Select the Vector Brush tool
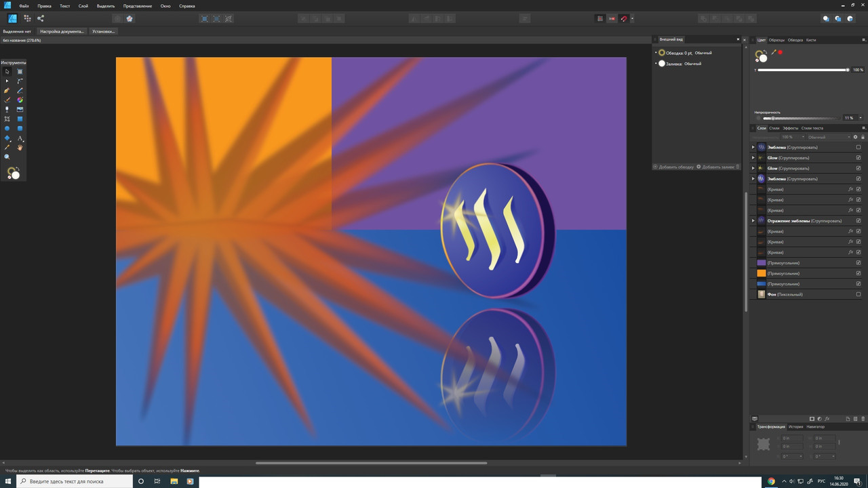This screenshot has height=488, width=868. (7, 100)
